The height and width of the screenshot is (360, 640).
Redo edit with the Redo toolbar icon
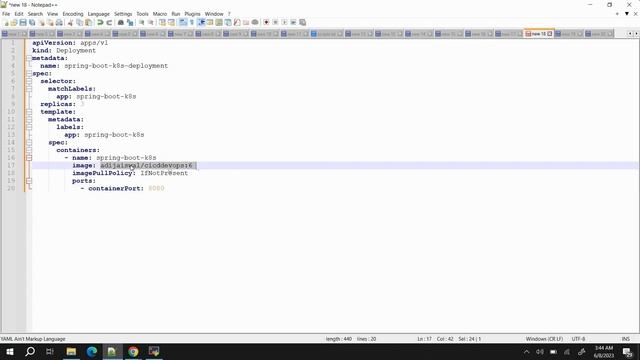[x=109, y=22]
